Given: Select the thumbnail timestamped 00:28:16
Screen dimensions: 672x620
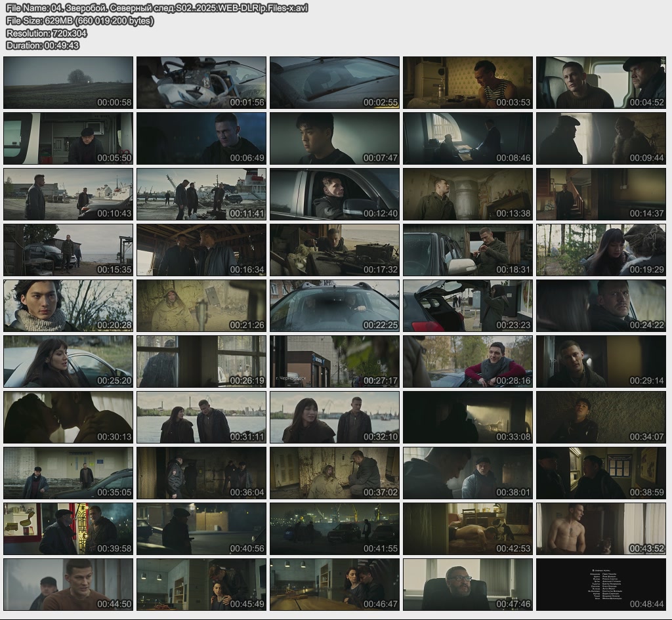Looking at the screenshot, I should point(468,362).
